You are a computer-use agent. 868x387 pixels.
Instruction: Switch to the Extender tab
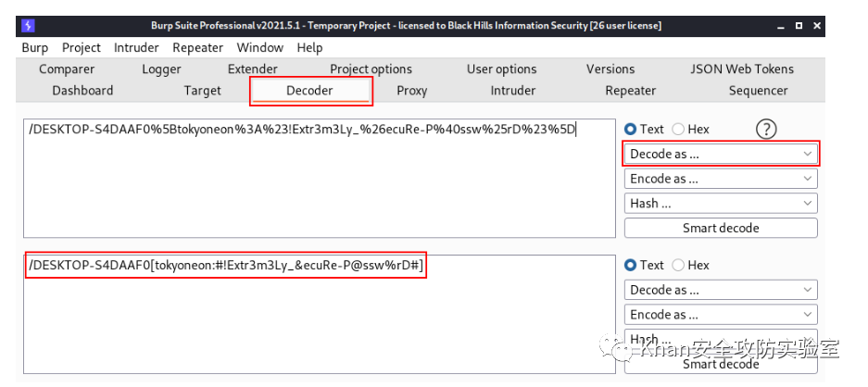(252, 69)
